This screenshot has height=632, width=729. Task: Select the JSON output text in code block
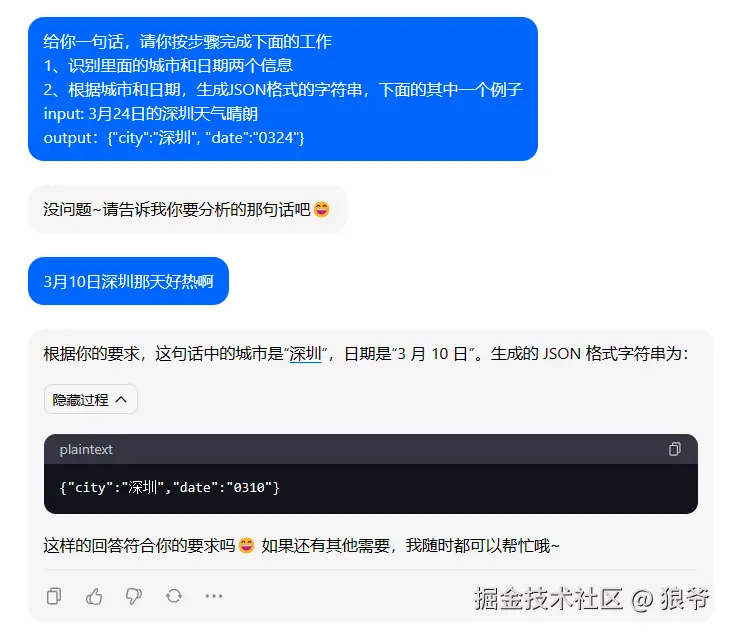(169, 487)
